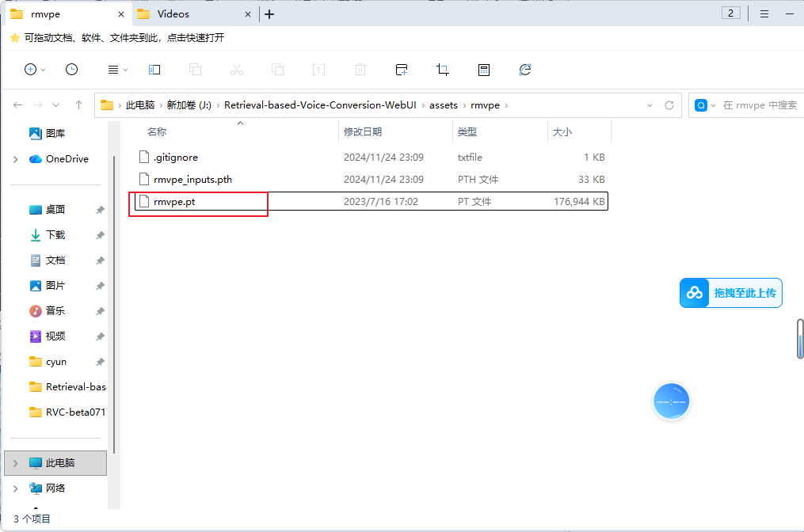
Task: Unpin 桌面 via its pin icon
Action: [x=100, y=210]
